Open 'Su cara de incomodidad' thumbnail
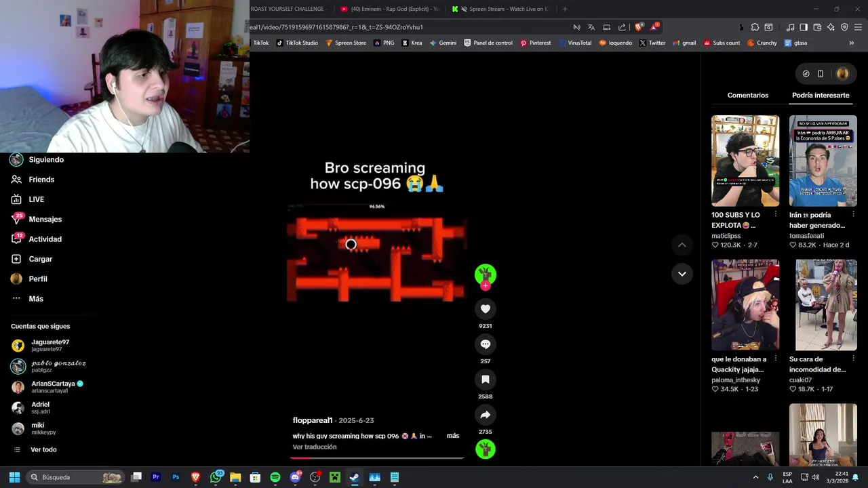This screenshot has height=488, width=868. (x=823, y=305)
